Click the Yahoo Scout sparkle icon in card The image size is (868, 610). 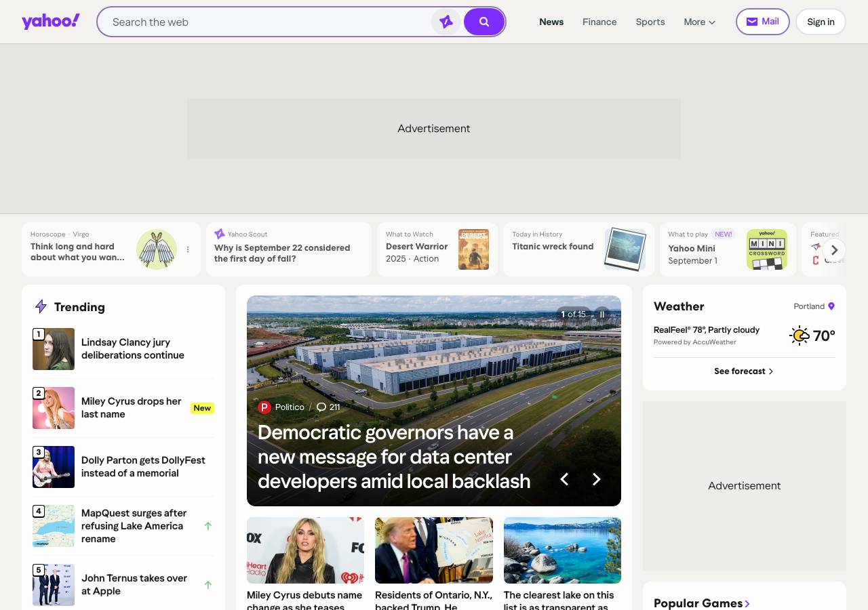[x=220, y=234]
